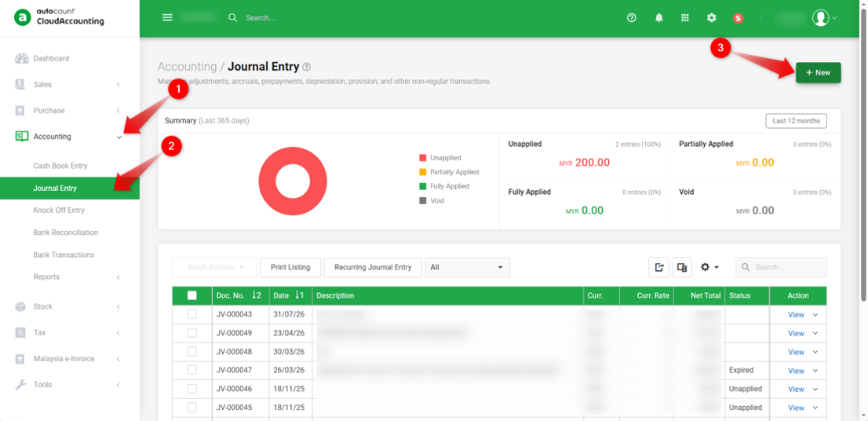Click the Print Listing button
Image resolution: width=868 pixels, height=421 pixels.
click(x=290, y=267)
